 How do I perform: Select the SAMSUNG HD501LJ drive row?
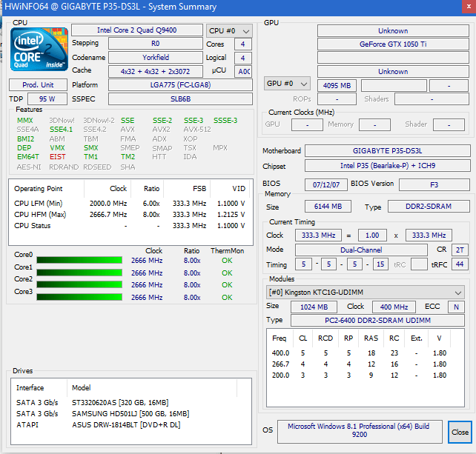click(x=130, y=414)
